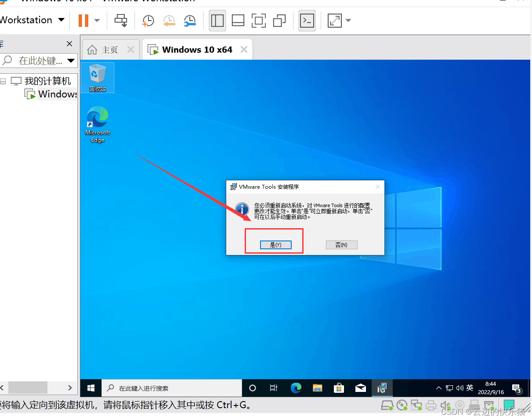532x420 pixels.
Task: Open the 回收站 recycle bin desktop icon
Action: pos(98,78)
